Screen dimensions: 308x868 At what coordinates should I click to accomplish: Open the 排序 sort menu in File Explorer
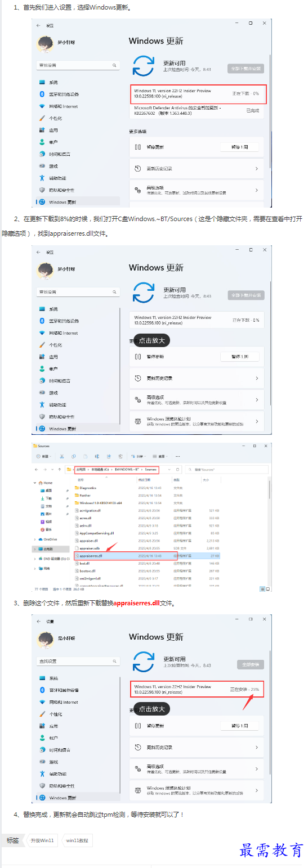pos(138,457)
